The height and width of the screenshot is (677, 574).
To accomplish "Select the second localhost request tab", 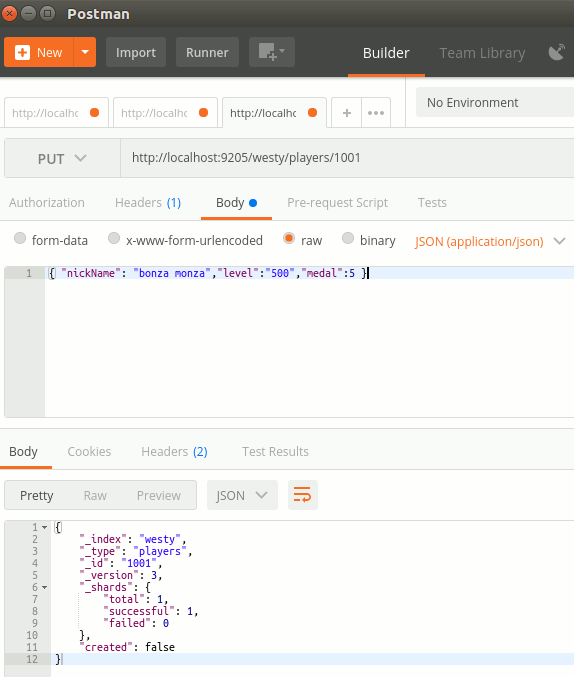I will pyautogui.click(x=165, y=113).
